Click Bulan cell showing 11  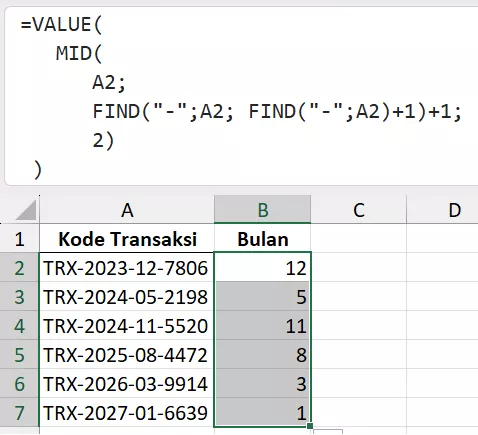pyautogui.click(x=263, y=325)
